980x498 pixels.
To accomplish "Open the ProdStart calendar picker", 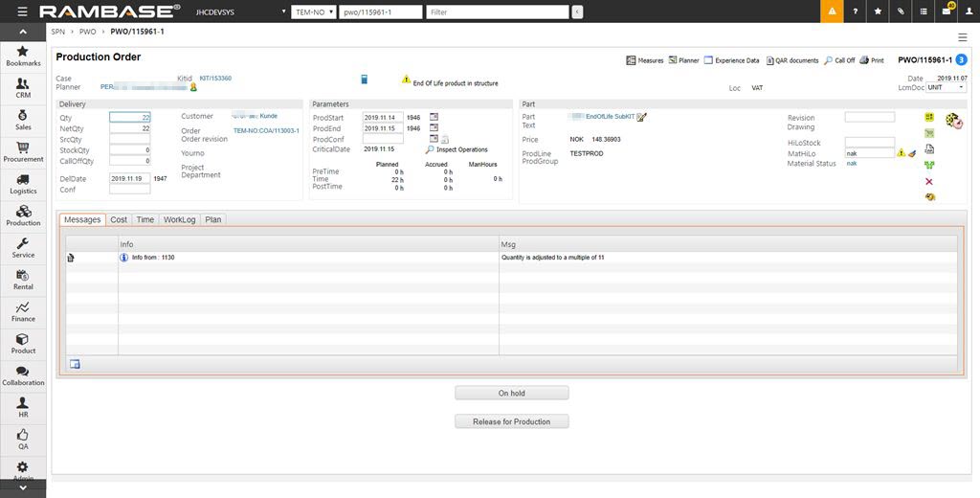I will click(x=434, y=117).
